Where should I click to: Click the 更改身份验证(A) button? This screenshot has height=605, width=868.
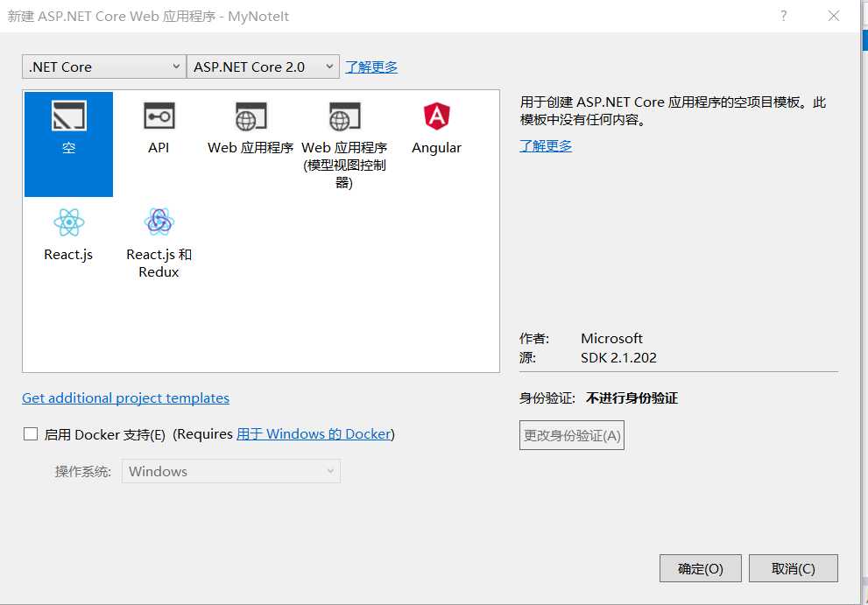click(572, 435)
